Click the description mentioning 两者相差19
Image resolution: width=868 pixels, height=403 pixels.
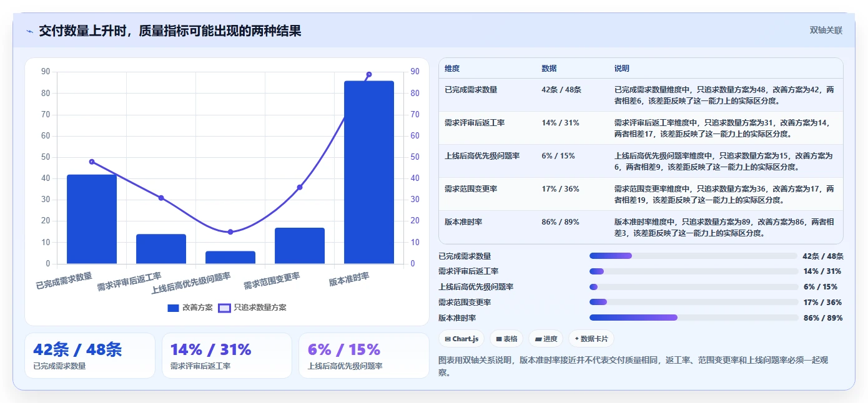pos(724,194)
